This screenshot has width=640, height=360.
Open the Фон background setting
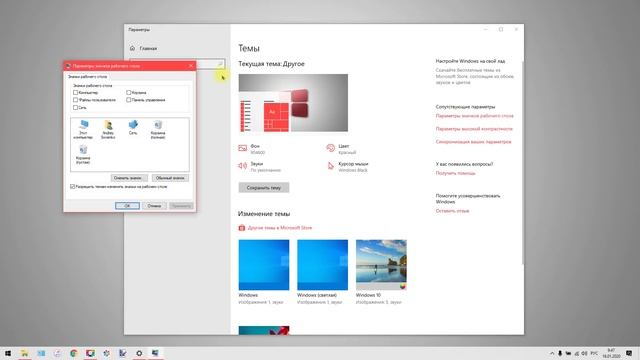tap(251, 149)
